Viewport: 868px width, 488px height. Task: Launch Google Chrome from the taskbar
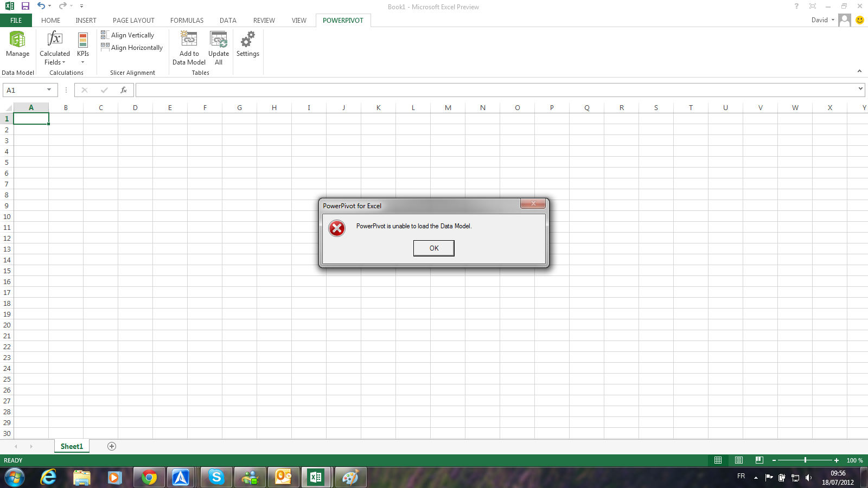click(x=149, y=477)
